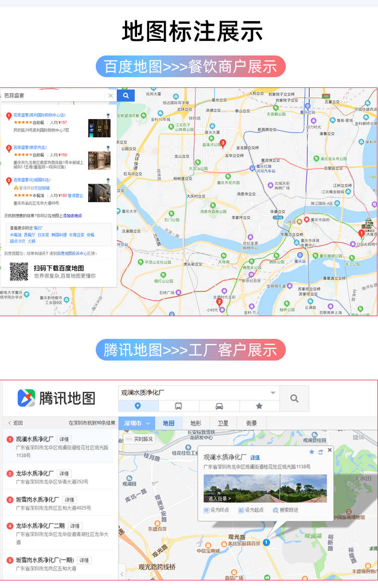This screenshot has height=588, width=378.
Task: Select the 龙华水质净化厂二期 list result
Action: coord(58,533)
